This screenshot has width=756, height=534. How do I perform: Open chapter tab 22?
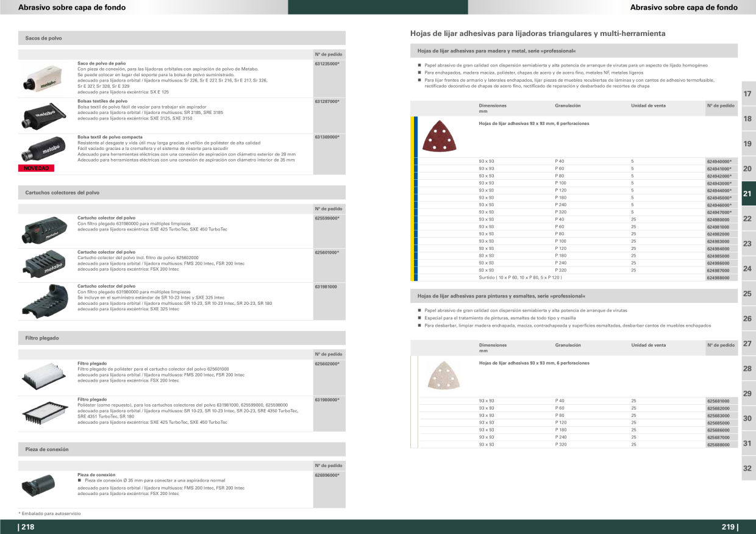pos(748,218)
